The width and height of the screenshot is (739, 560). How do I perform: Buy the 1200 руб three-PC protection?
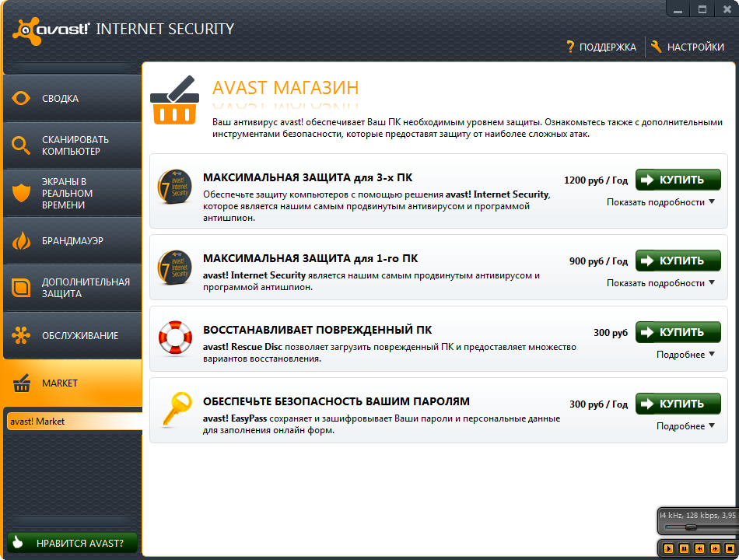(x=678, y=180)
